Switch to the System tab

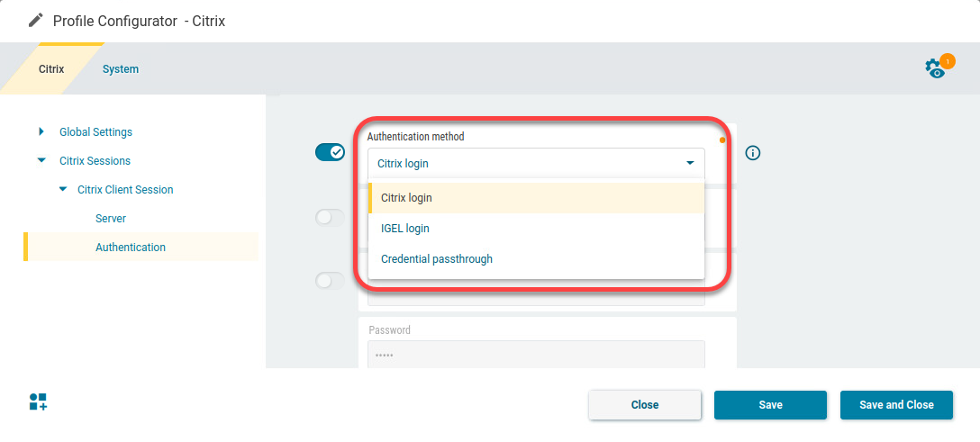(121, 69)
